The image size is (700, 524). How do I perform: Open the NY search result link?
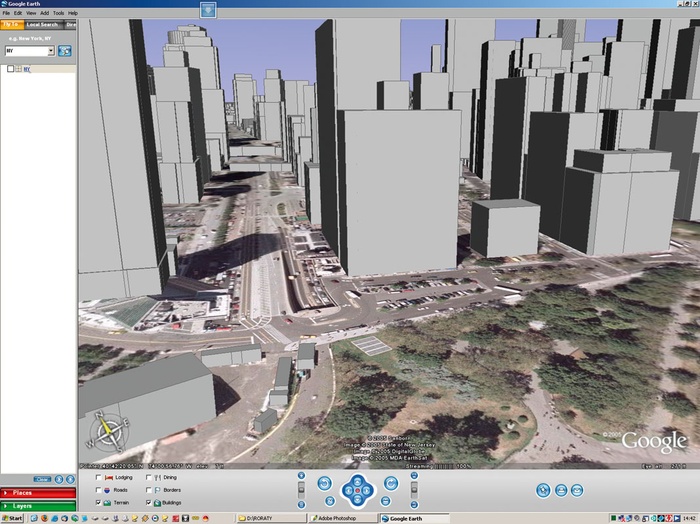pyautogui.click(x=27, y=69)
